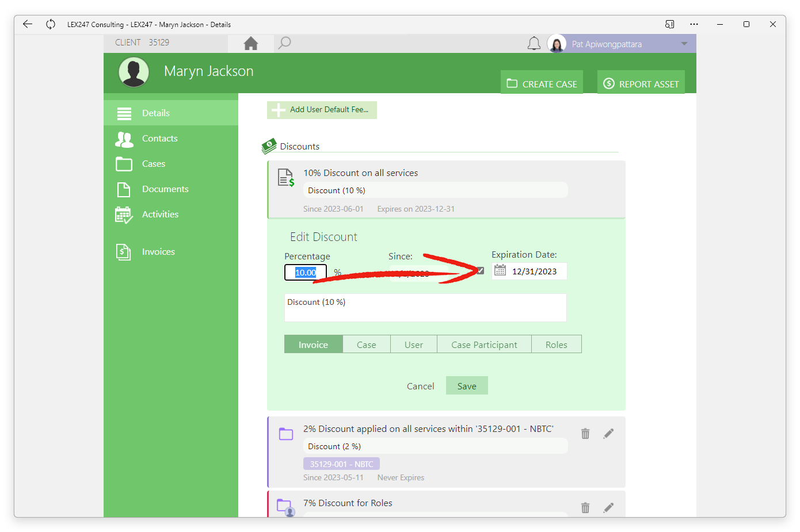Expand the Pat Apiwongpattara user menu arrow

point(684,44)
